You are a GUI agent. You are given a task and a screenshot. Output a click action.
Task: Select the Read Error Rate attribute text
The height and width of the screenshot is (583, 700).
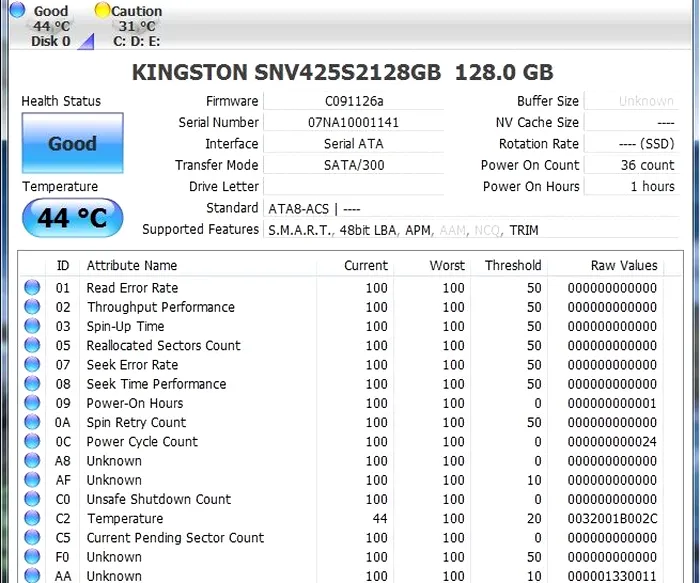pyautogui.click(x=132, y=288)
